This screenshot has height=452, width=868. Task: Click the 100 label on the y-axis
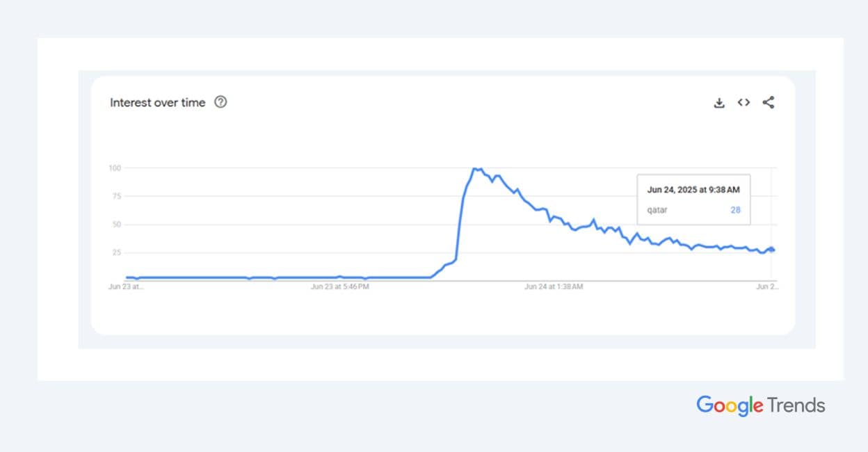pyautogui.click(x=115, y=168)
